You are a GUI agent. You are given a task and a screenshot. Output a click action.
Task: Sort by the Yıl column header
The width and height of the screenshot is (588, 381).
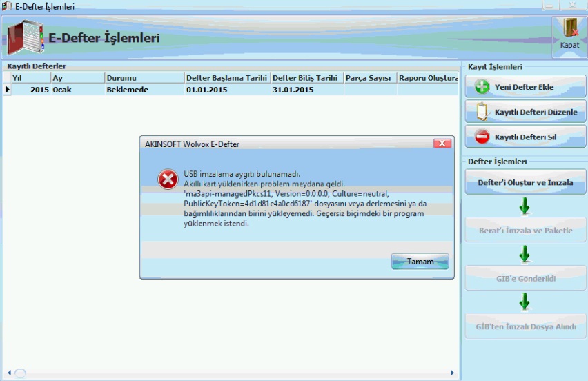[x=31, y=78]
